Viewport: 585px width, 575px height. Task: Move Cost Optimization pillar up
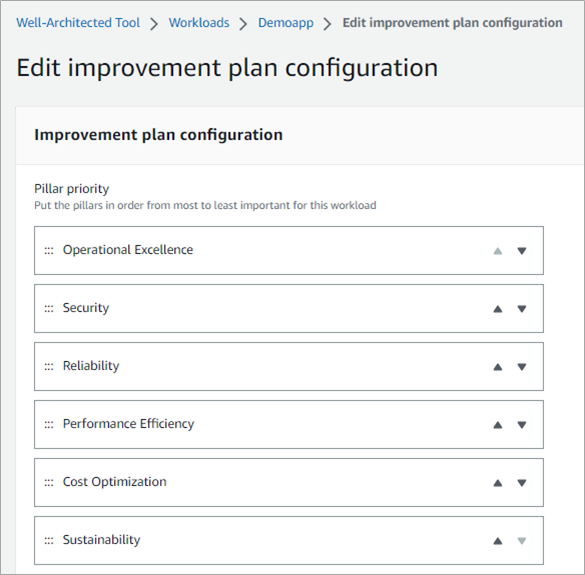click(x=498, y=483)
